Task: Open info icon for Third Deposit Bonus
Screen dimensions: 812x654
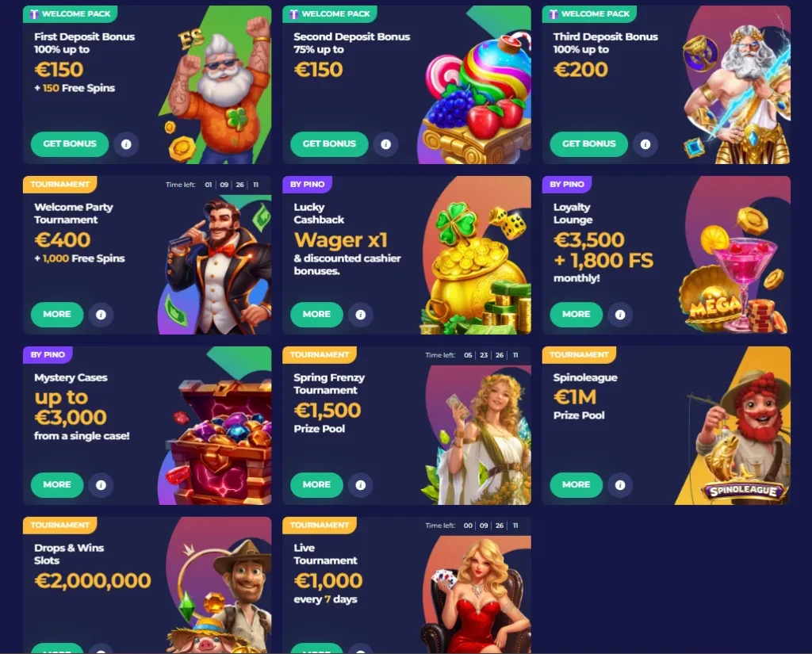Action: tap(645, 144)
